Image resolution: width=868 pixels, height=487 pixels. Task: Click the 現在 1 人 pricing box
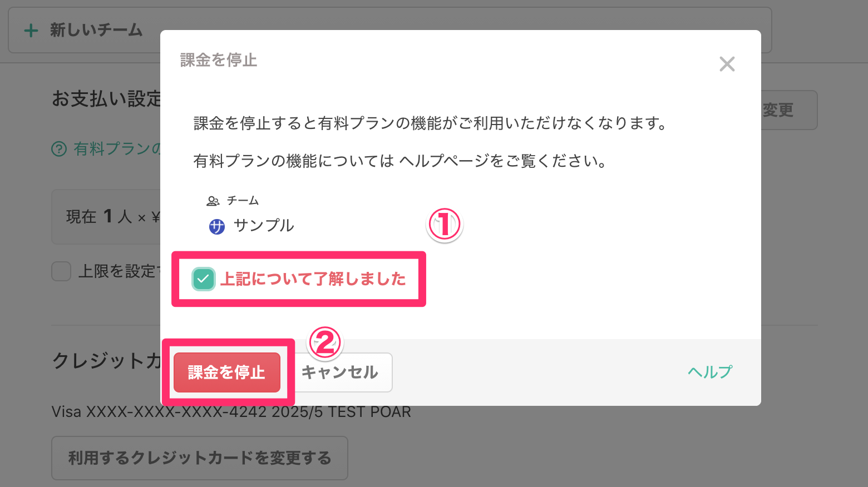pyautogui.click(x=106, y=217)
